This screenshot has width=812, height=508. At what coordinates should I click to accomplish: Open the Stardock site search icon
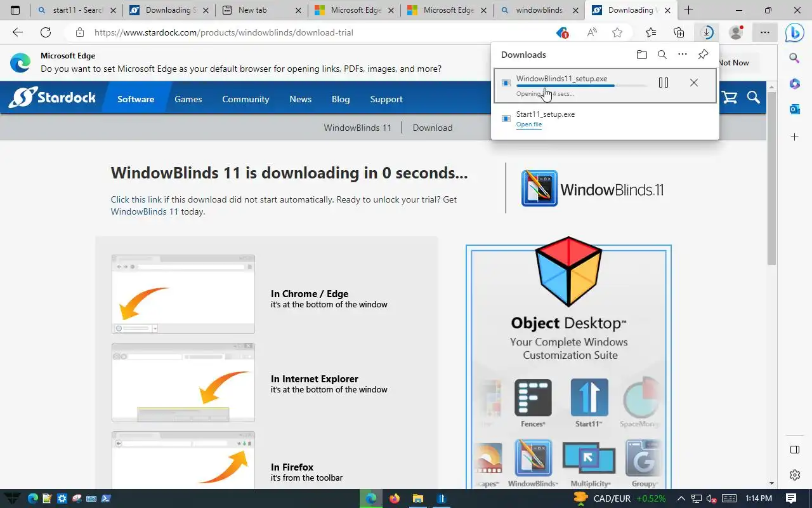click(753, 97)
